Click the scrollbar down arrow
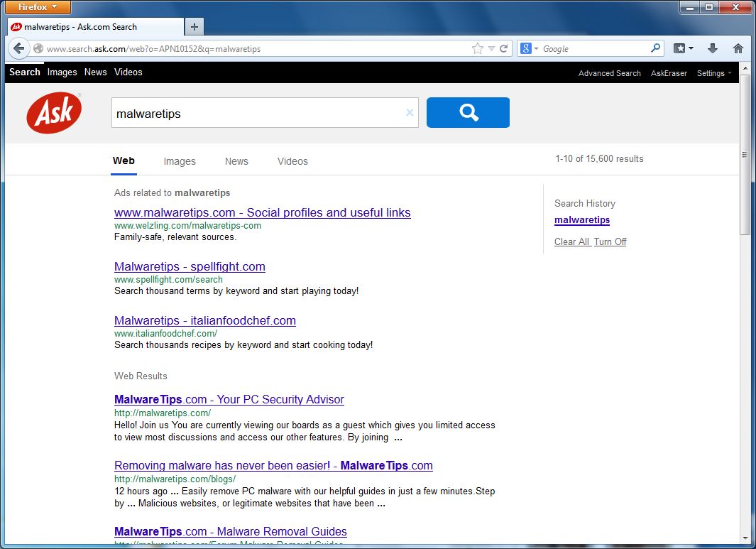This screenshot has height=549, width=756. (x=745, y=538)
